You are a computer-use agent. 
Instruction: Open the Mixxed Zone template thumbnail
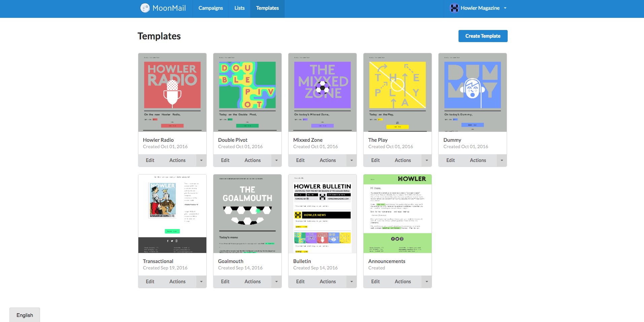323,92
